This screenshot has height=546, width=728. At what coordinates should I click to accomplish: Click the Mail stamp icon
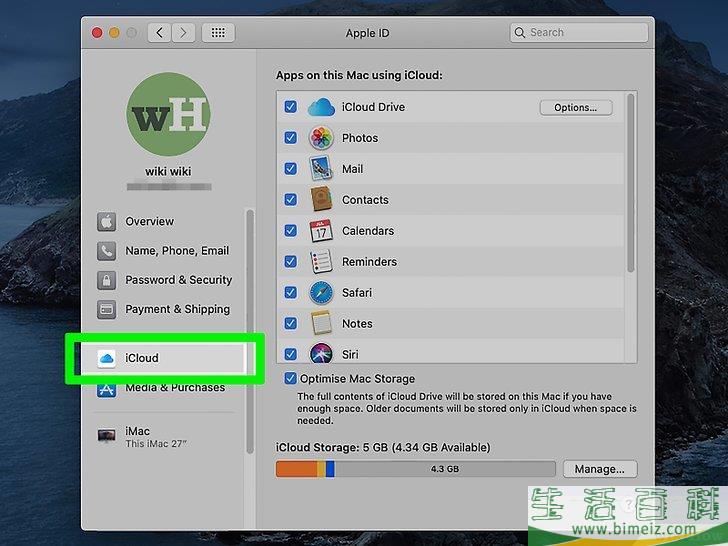click(x=321, y=169)
